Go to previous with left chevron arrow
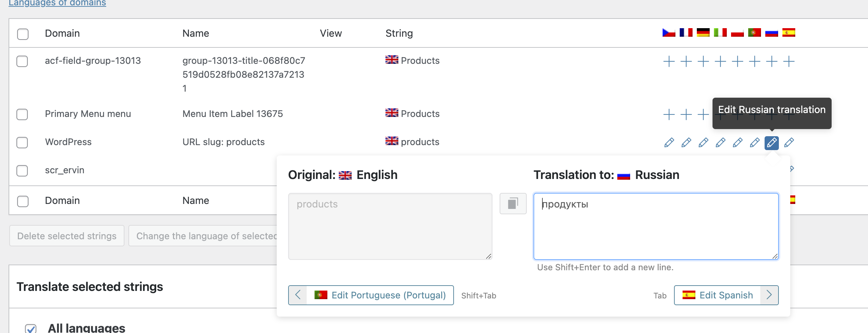This screenshot has height=333, width=868. (298, 295)
